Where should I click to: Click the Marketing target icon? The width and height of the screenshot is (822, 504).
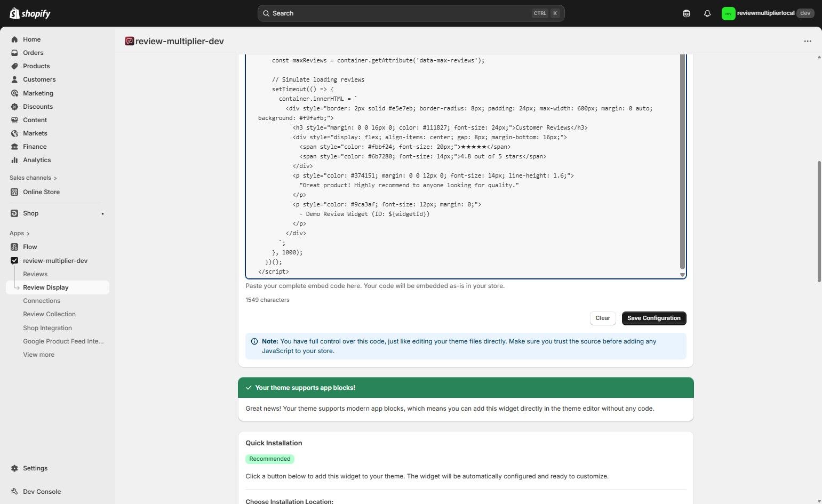14,93
